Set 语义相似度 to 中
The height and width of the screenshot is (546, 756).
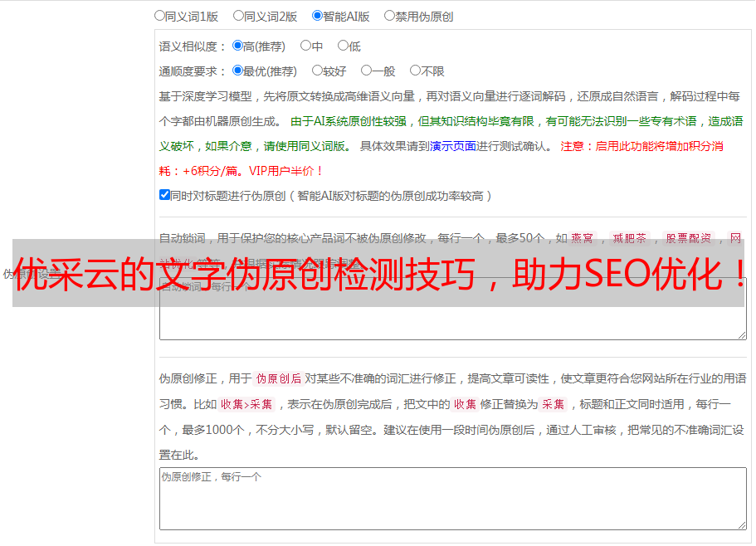pyautogui.click(x=305, y=46)
